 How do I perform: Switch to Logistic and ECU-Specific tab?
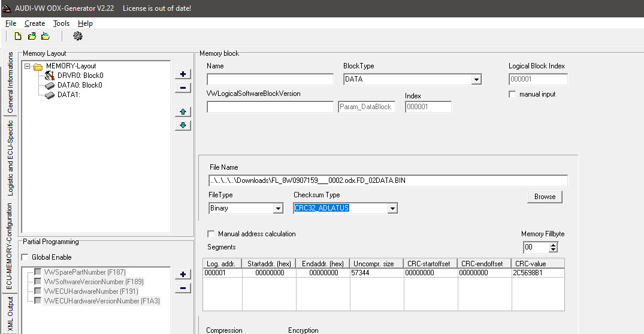coord(10,158)
